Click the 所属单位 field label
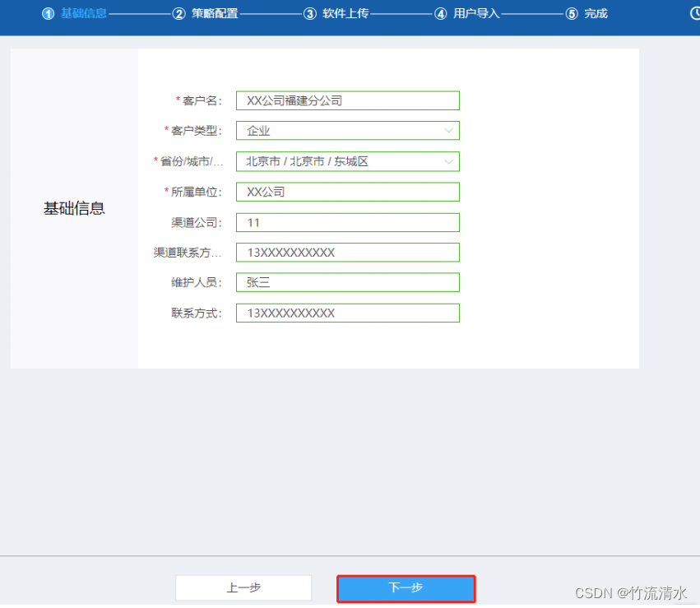This screenshot has width=700, height=608. tap(196, 193)
